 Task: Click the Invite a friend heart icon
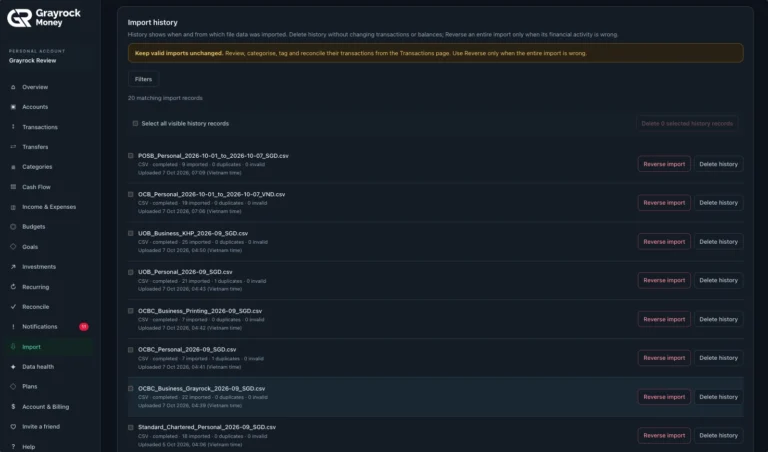click(13, 427)
